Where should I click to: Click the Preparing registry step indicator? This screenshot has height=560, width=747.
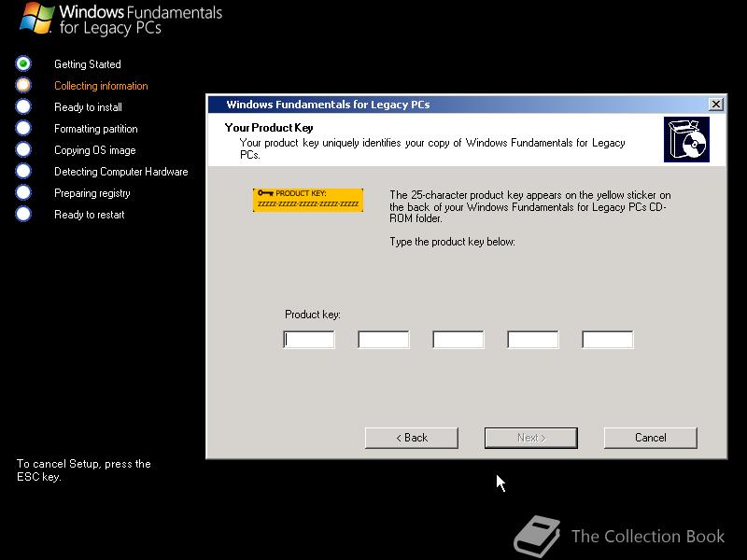point(23,192)
